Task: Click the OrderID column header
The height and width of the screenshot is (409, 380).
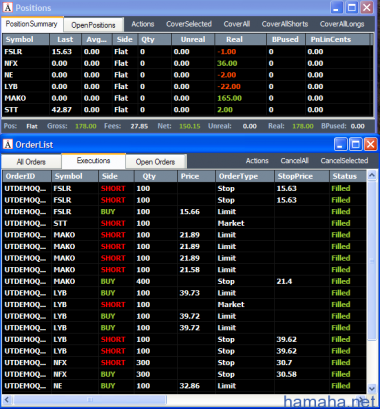Action: [x=27, y=176]
